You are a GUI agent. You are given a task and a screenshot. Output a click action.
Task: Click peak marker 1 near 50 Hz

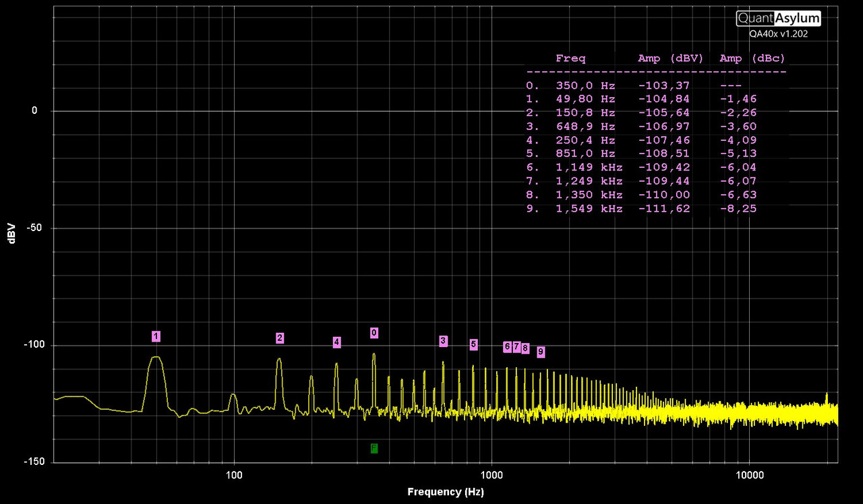[156, 336]
